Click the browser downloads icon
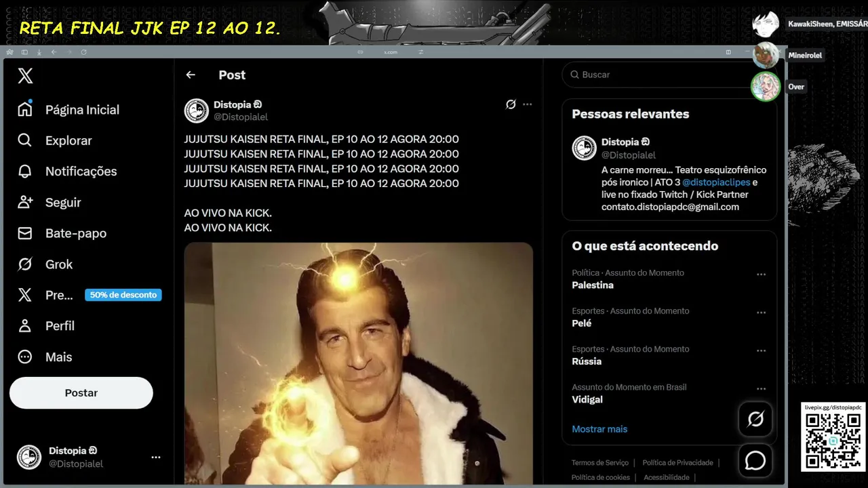The height and width of the screenshot is (488, 868). click(x=39, y=52)
